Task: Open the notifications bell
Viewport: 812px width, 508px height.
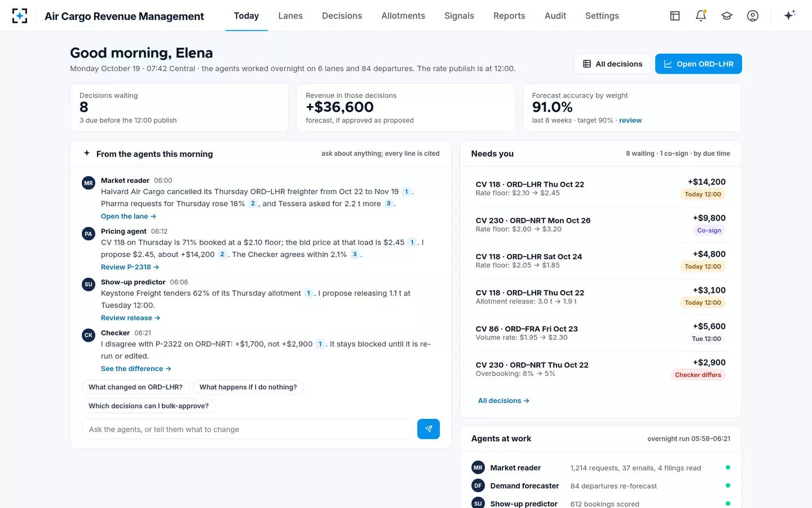Action: 701,16
